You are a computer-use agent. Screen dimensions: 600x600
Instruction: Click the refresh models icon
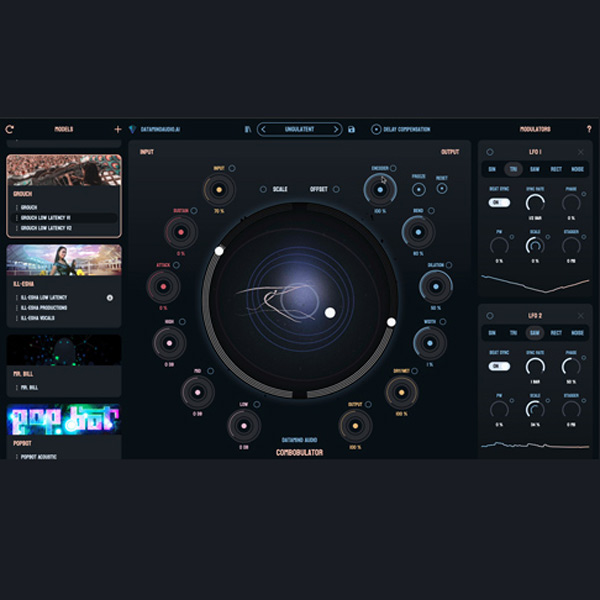(x=10, y=129)
